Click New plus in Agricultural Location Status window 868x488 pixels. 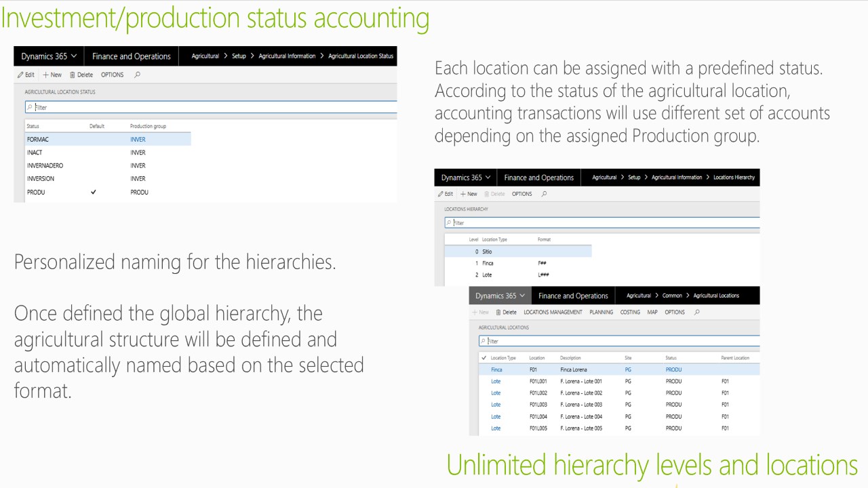pyautogui.click(x=52, y=75)
